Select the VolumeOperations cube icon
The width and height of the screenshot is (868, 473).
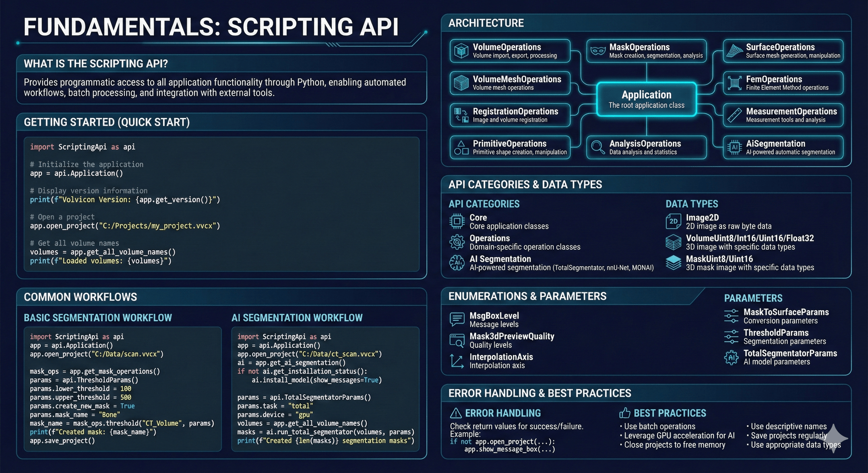[x=462, y=51]
